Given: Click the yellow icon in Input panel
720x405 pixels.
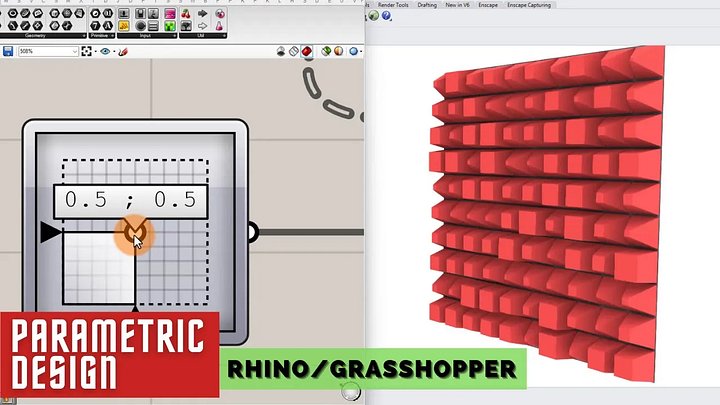Looking at the screenshot, I should click(124, 26).
